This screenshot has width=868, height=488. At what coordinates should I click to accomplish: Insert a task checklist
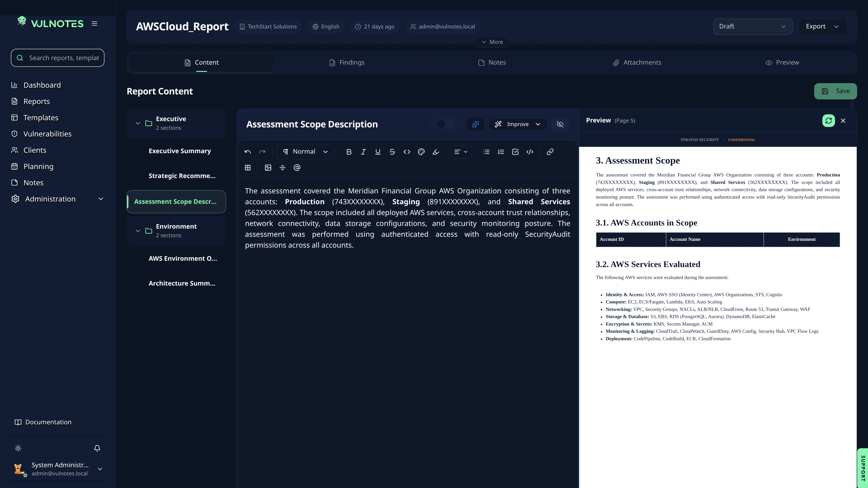[515, 152]
